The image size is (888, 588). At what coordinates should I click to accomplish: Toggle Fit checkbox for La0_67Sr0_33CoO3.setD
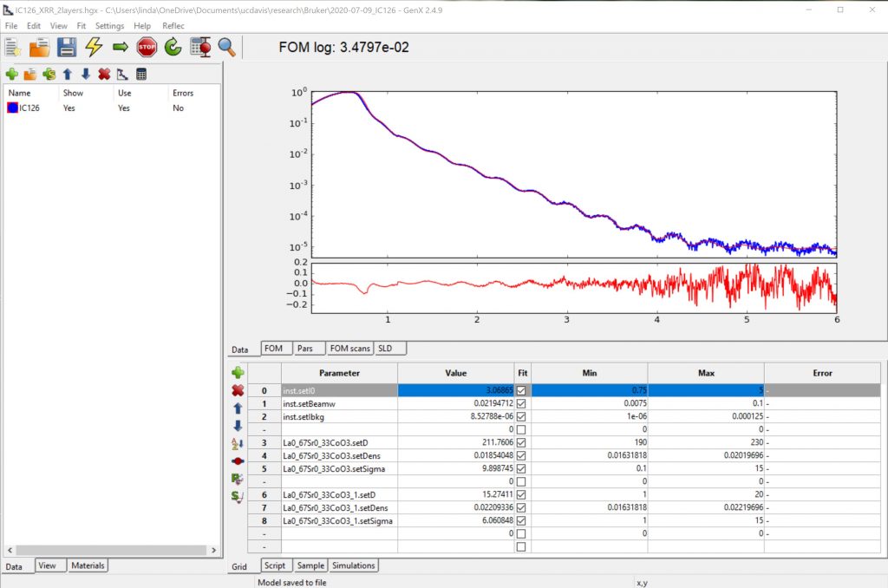point(520,444)
